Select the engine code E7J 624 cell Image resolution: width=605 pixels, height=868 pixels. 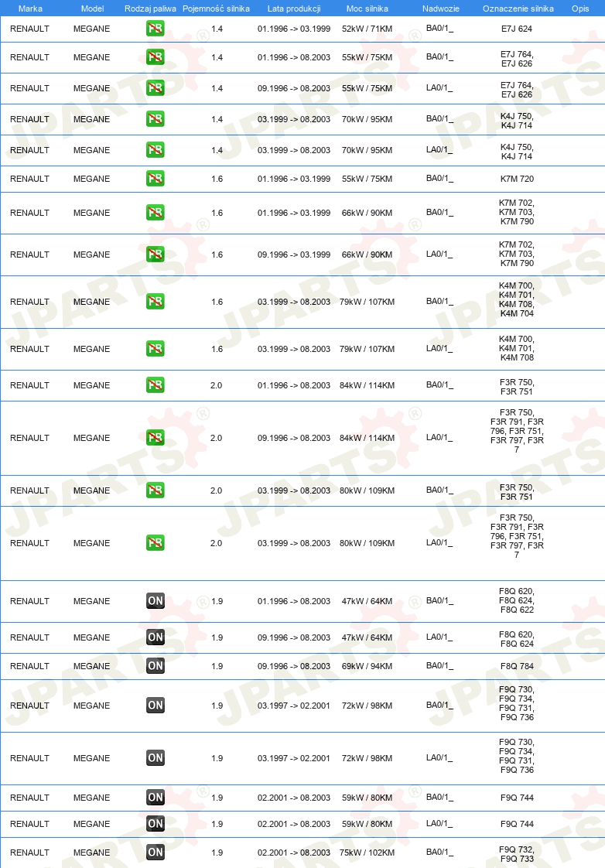coord(517,29)
